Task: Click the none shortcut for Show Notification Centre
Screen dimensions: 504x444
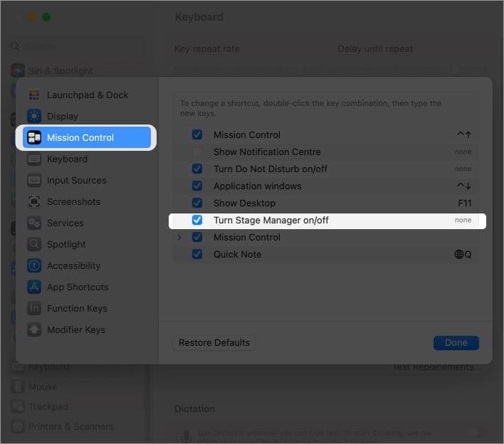Action: (463, 152)
